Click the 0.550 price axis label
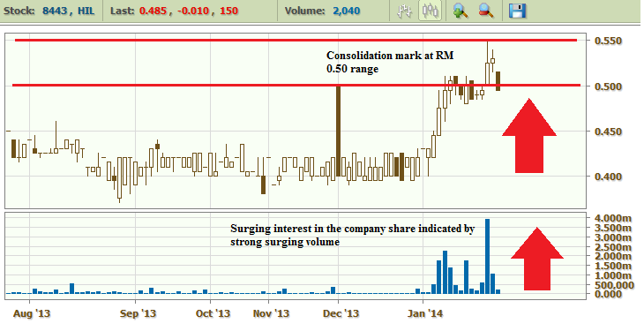The image size is (644, 331). [608, 41]
